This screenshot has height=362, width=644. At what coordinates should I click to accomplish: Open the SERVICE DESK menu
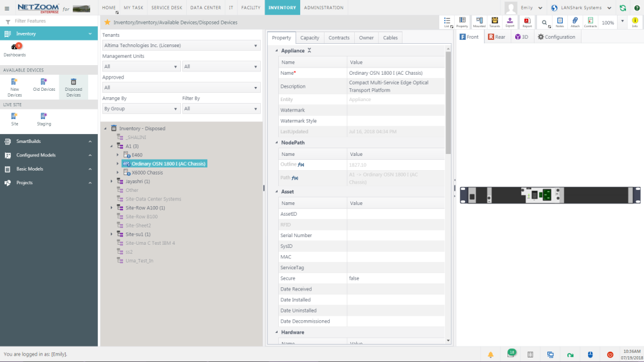[x=166, y=8]
